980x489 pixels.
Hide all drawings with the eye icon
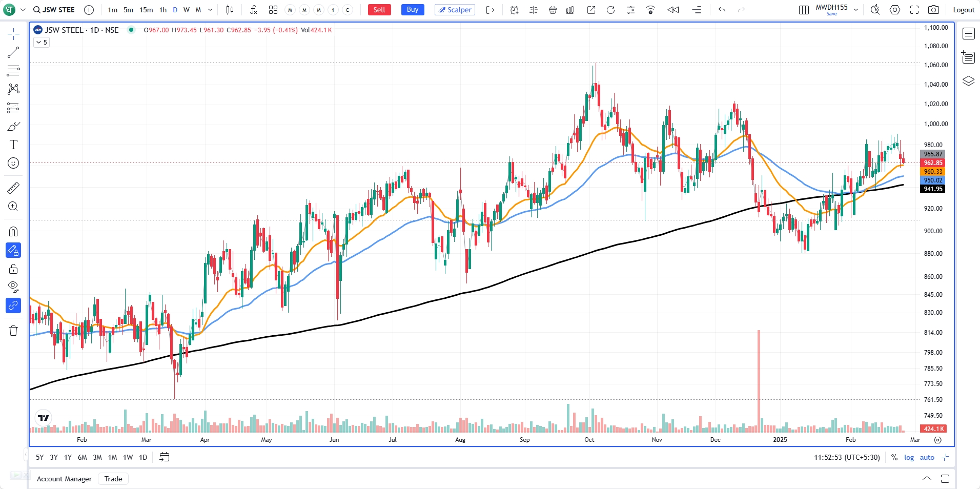tap(13, 287)
